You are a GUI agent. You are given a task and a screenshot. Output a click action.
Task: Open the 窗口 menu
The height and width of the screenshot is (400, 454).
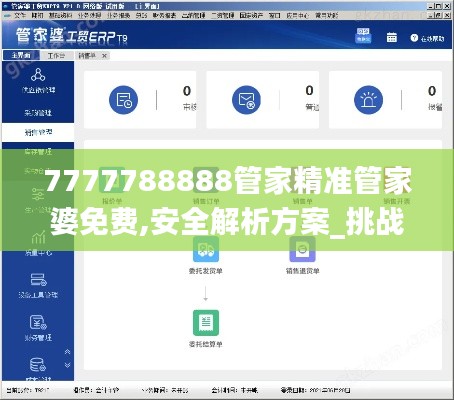[x=274, y=15]
